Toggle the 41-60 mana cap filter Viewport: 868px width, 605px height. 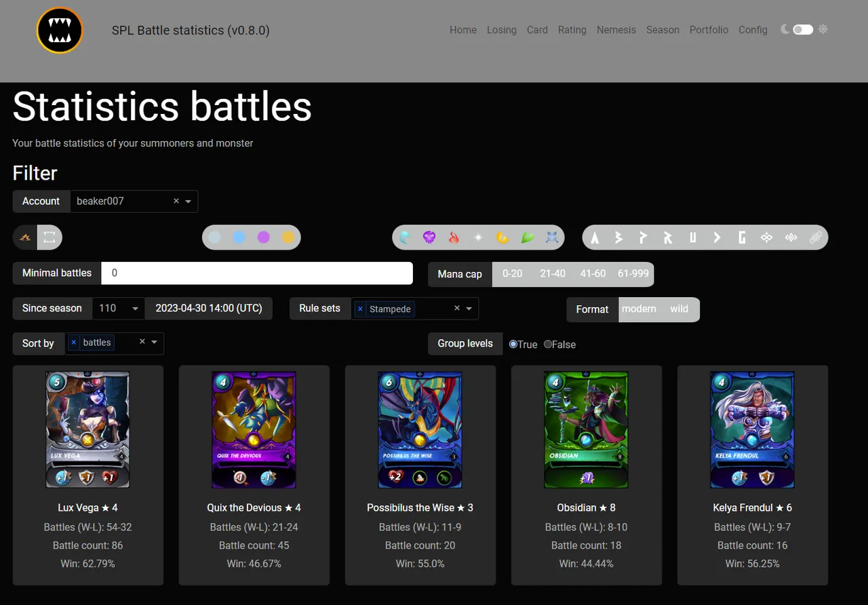pyautogui.click(x=593, y=273)
